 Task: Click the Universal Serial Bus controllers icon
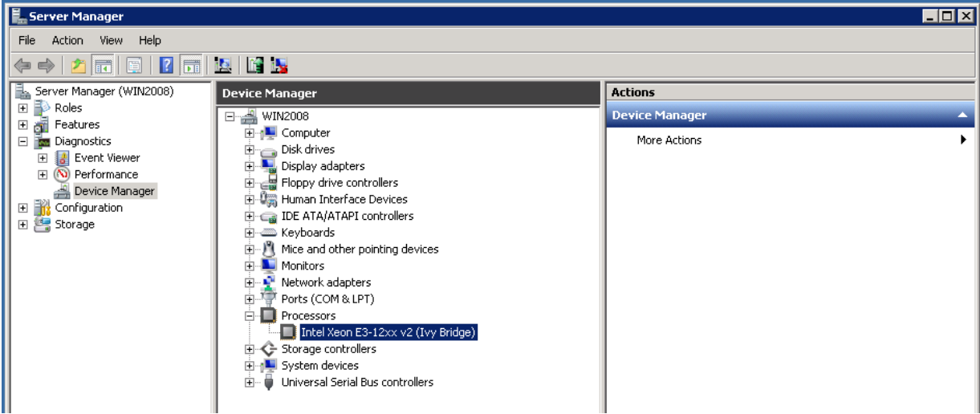click(269, 383)
